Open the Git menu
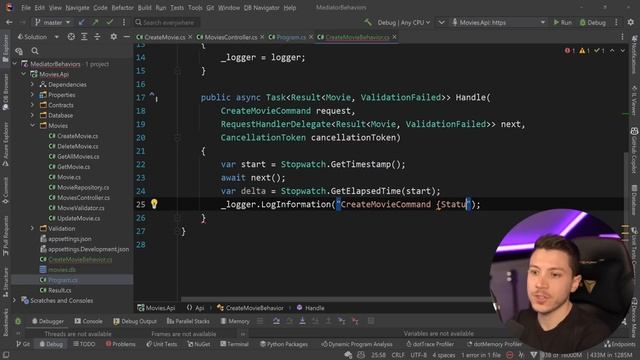Screen dimensions: 640x360 coord(210,8)
